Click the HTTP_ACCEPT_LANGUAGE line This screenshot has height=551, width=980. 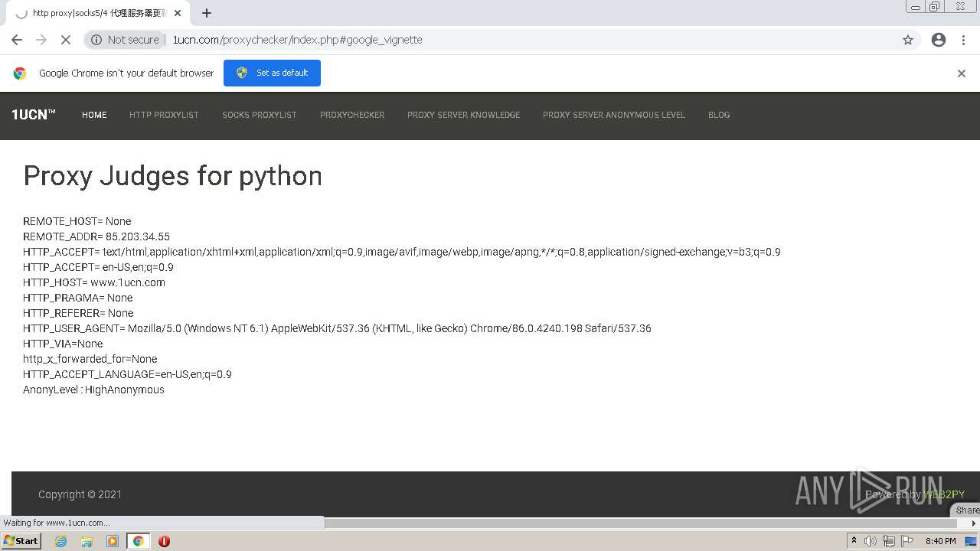(127, 374)
